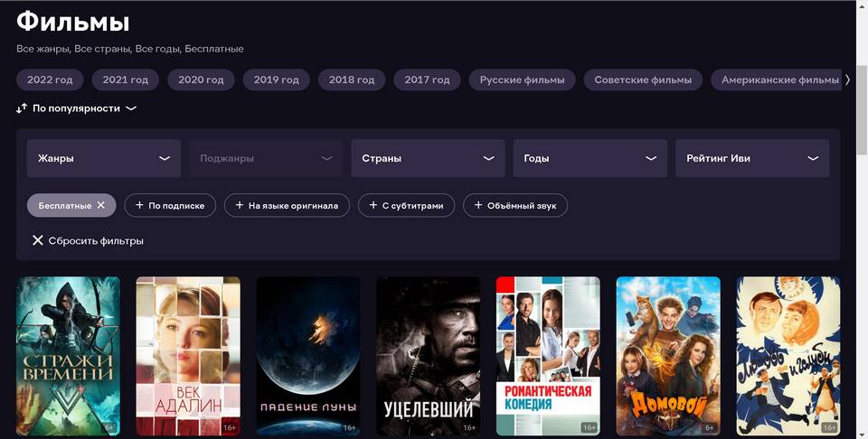The image size is (868, 439).
Task: Enable На языке оригинала filter
Action: pyautogui.click(x=287, y=205)
